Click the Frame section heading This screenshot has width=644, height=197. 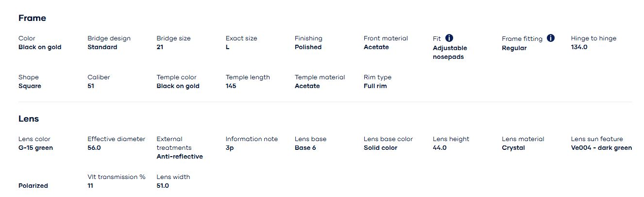(x=32, y=18)
